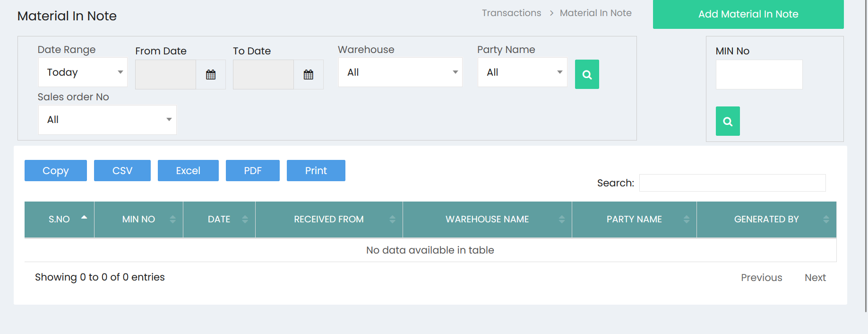Click Material In Note breadcrumb item
This screenshot has height=334, width=868.
point(596,13)
